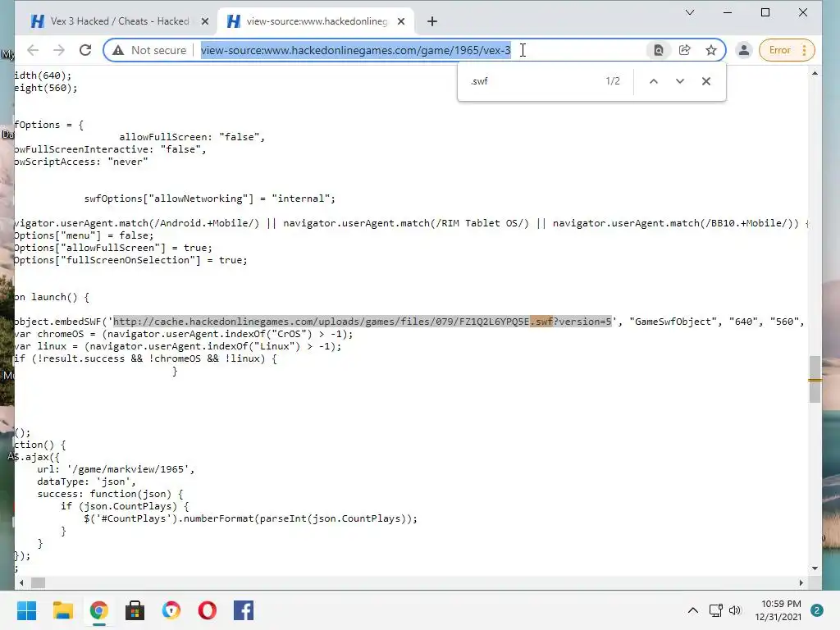Click the text $('#CountPlays').numberFormat
This screenshot has height=630, width=840.
pyautogui.click(x=169, y=518)
